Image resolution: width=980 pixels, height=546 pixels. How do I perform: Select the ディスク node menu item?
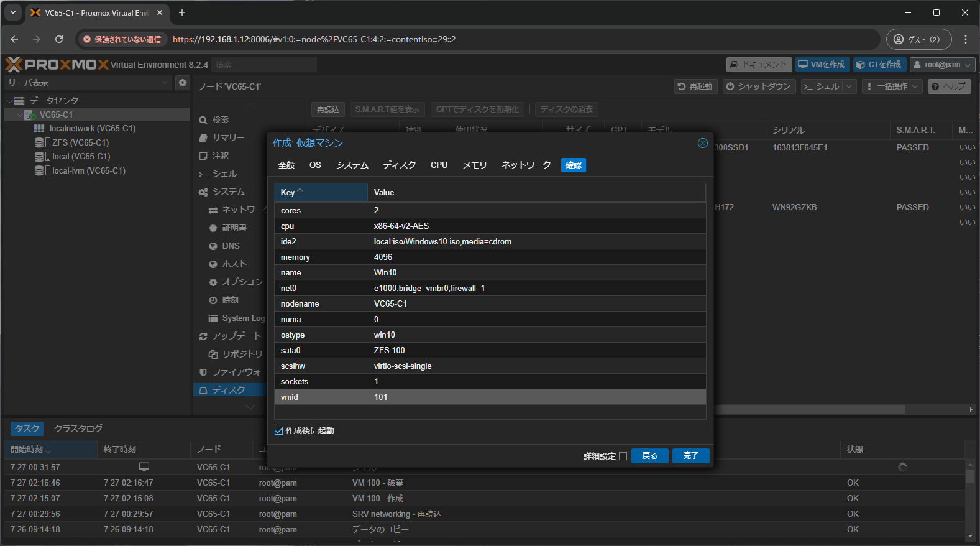coord(228,391)
